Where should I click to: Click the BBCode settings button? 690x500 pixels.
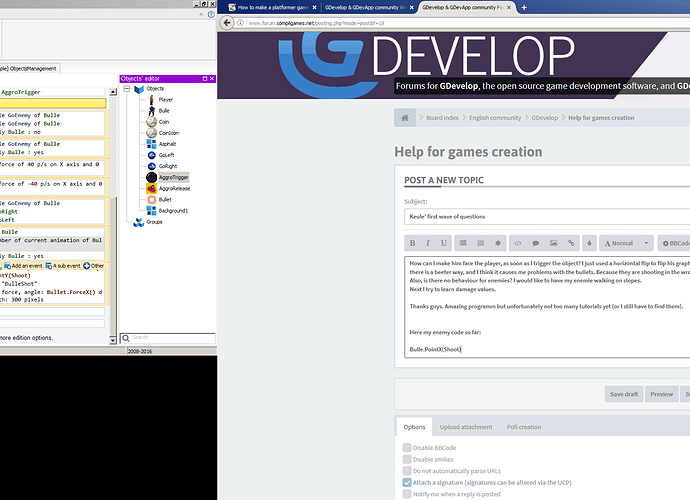675,243
